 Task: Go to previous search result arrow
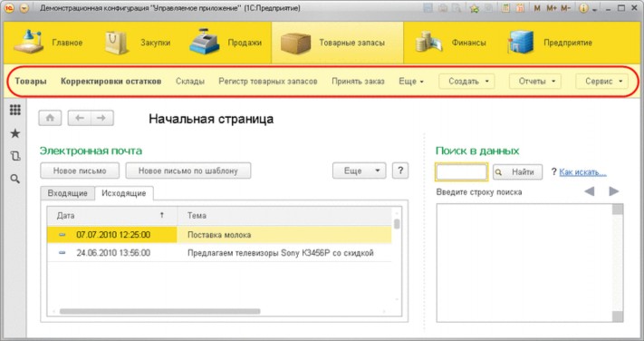pos(590,191)
